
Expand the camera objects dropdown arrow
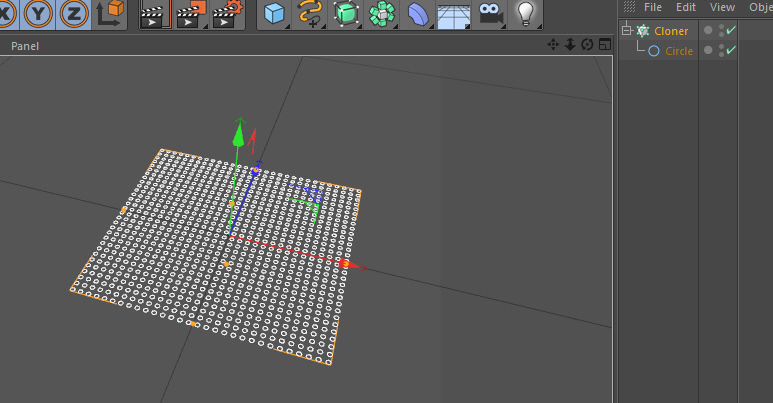tap(503, 26)
